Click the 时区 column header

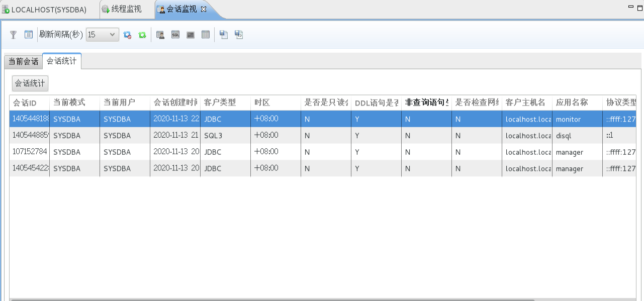(275, 103)
